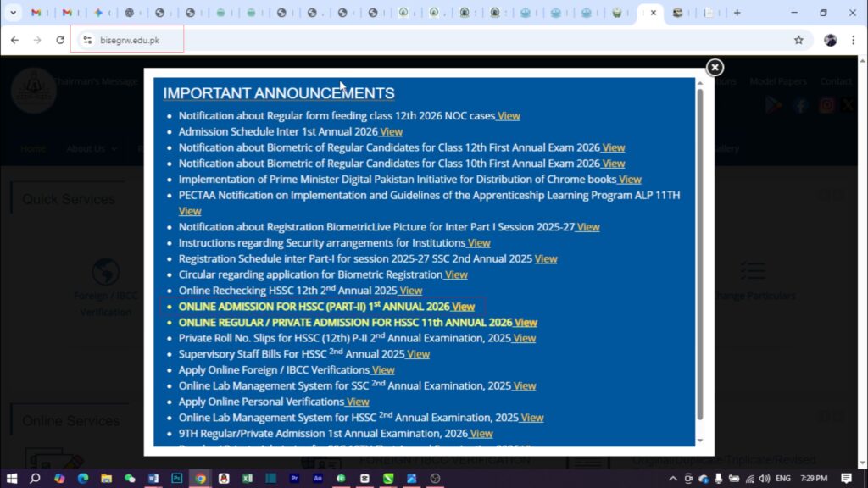Click the site information icon in address bar
868x488 pixels.
[x=86, y=40]
